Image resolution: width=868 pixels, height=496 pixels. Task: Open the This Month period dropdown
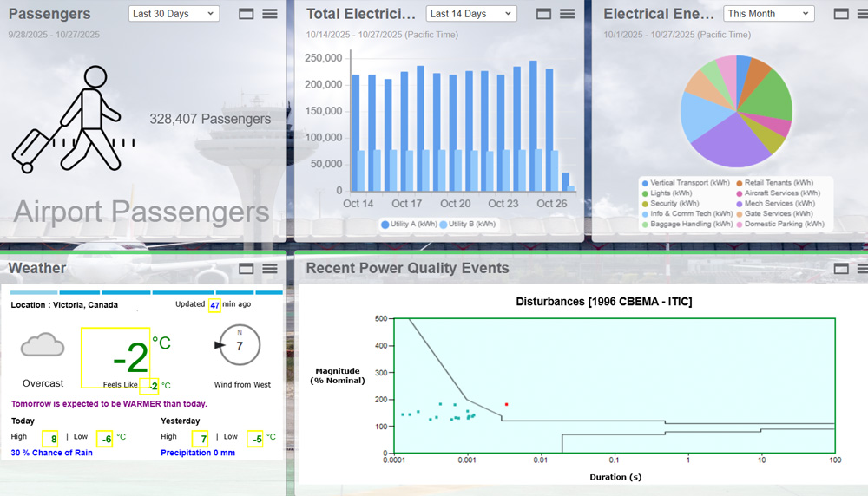point(768,14)
